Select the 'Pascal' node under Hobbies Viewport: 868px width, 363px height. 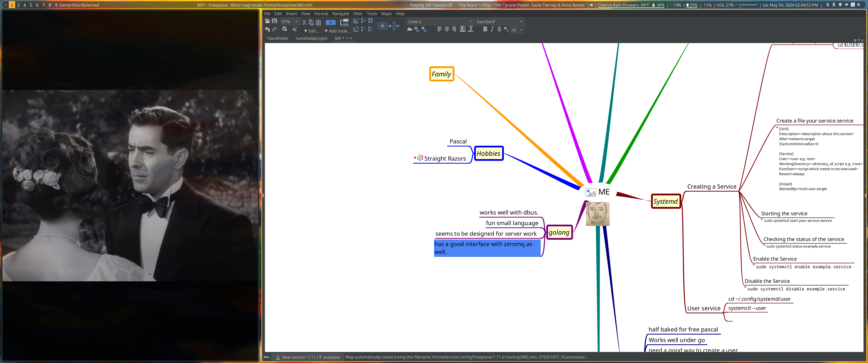458,141
